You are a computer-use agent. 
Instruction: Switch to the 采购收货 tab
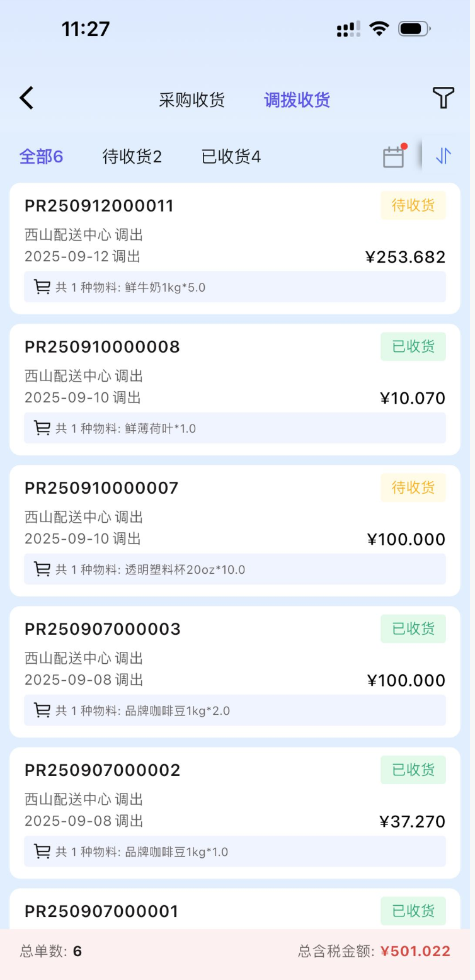click(192, 100)
